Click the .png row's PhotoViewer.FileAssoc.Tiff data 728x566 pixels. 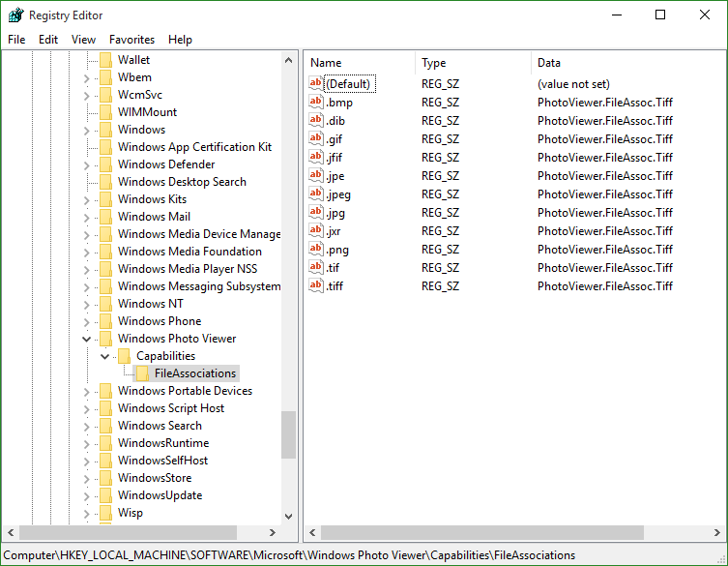tap(605, 250)
